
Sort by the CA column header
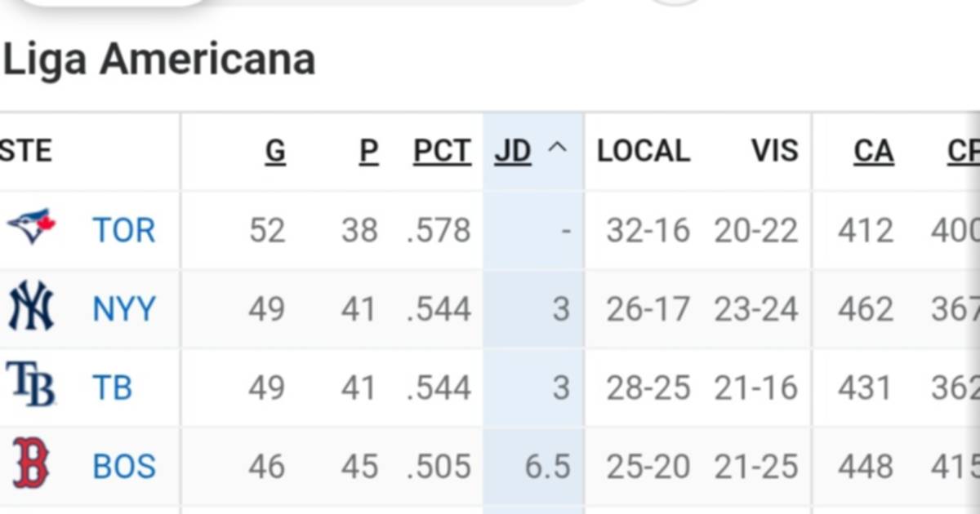coord(874,150)
